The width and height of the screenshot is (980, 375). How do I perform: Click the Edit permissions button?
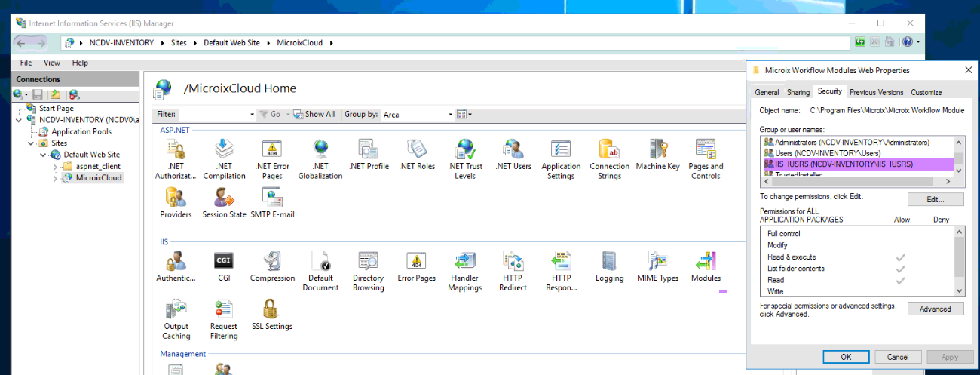click(935, 200)
